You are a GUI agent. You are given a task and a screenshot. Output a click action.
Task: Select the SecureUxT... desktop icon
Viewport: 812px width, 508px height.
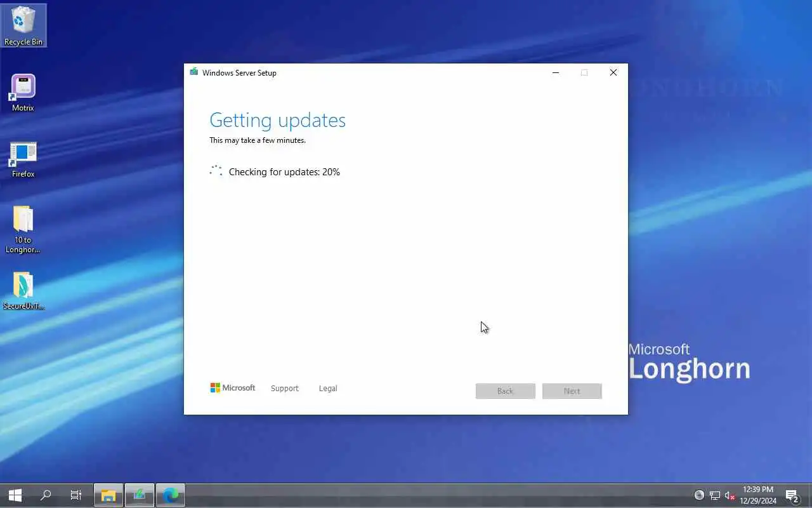23,291
